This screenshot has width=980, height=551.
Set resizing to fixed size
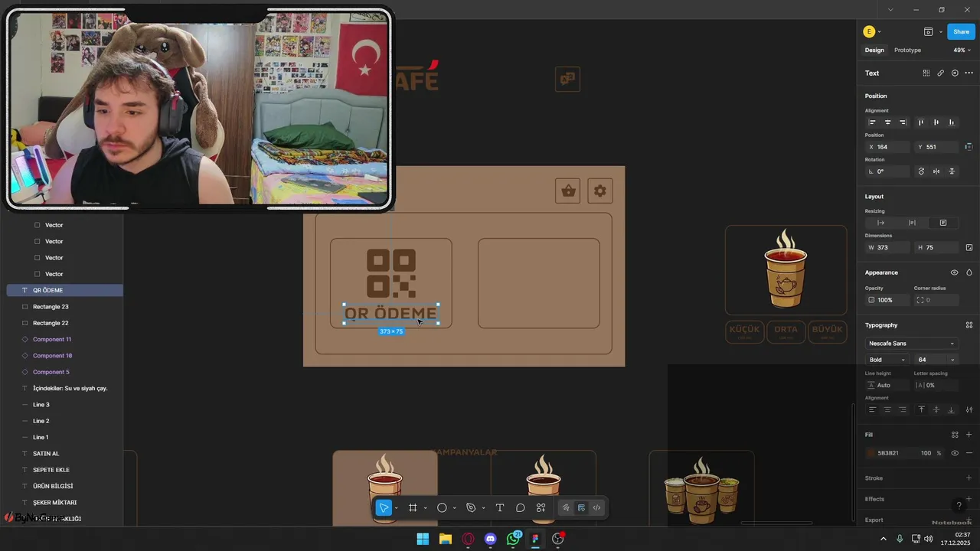(x=943, y=223)
